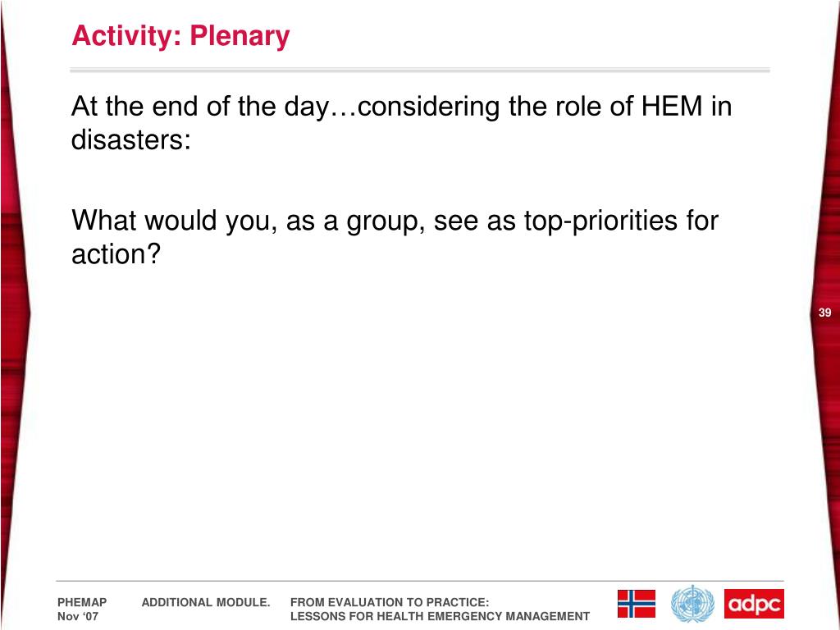Click the word 'action?' in the body
The width and height of the screenshot is (840, 630).
116,254
